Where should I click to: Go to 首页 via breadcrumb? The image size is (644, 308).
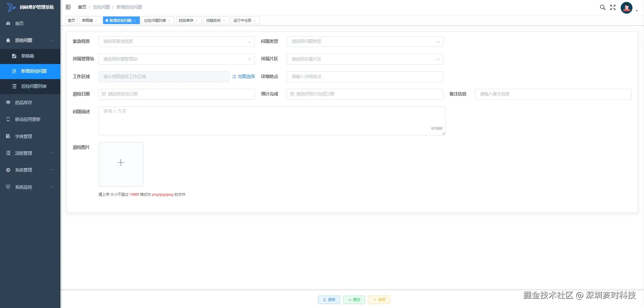pos(82,7)
